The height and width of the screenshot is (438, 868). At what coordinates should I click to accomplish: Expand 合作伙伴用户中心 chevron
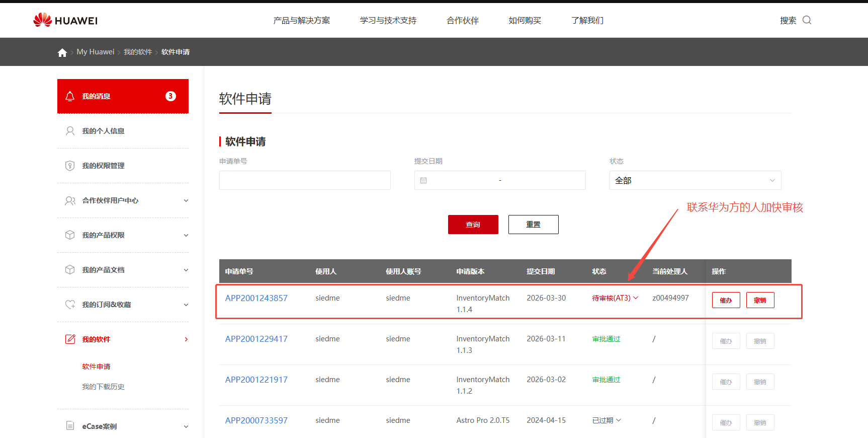click(186, 200)
